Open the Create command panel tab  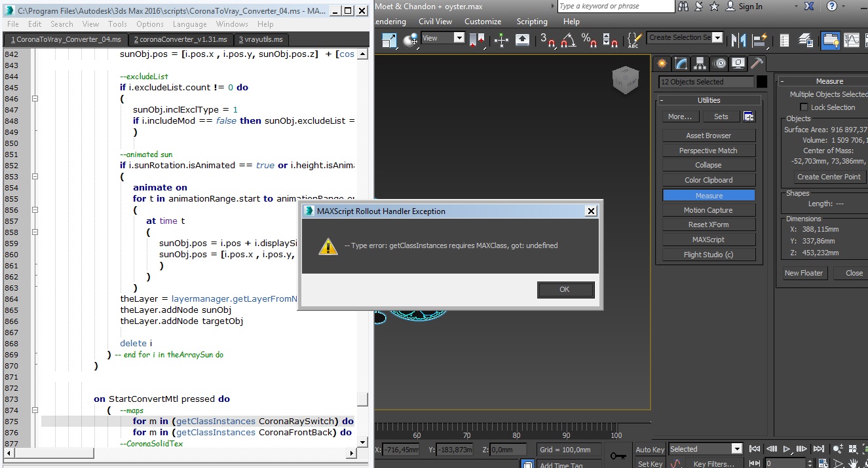click(x=662, y=63)
